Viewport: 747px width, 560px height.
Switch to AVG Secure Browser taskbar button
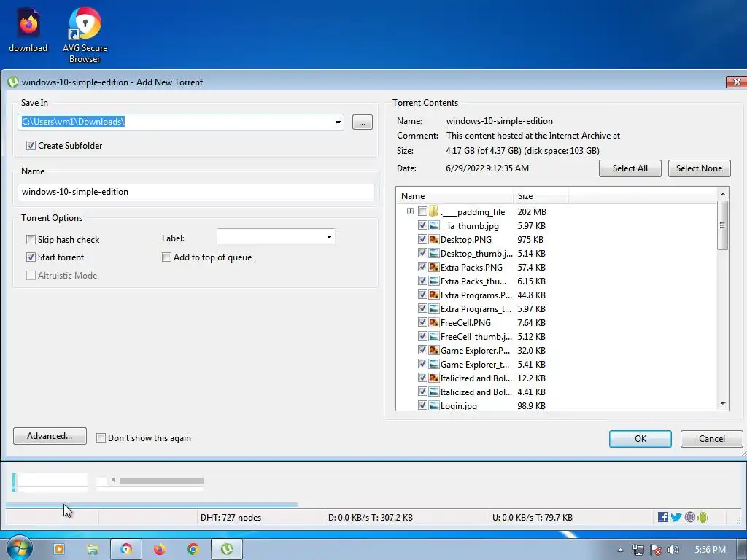[x=126, y=550]
